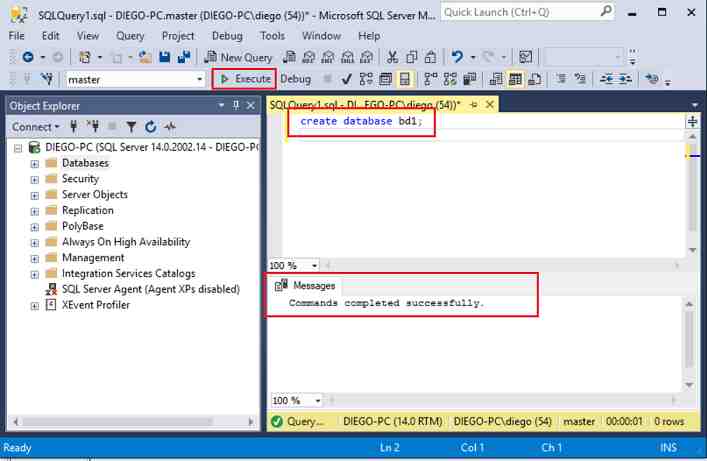707x461 pixels.
Task: Collapse the DIEGO-PC server node
Action: point(18,148)
